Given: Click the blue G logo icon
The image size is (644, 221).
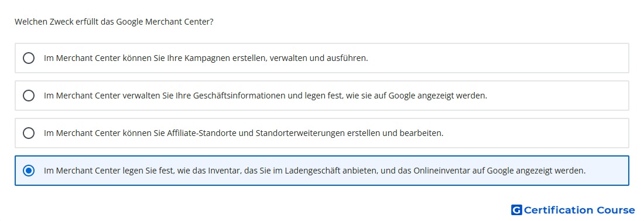Looking at the screenshot, I should (x=516, y=210).
